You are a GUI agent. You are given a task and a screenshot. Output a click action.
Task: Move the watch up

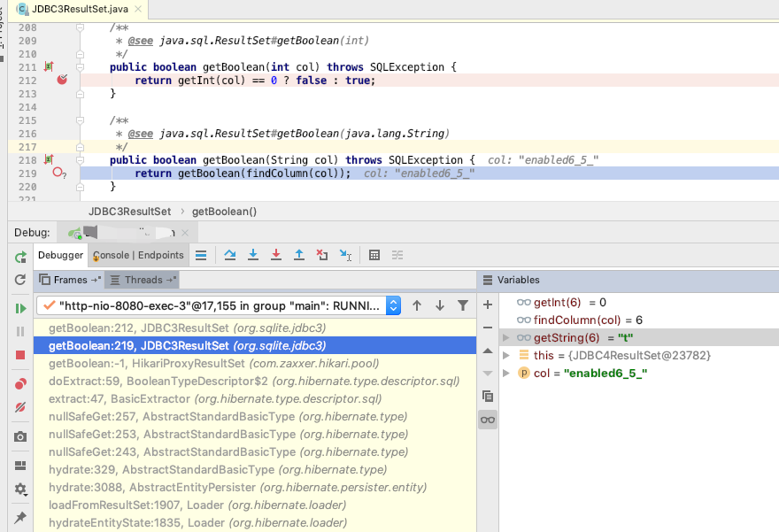pyautogui.click(x=488, y=351)
